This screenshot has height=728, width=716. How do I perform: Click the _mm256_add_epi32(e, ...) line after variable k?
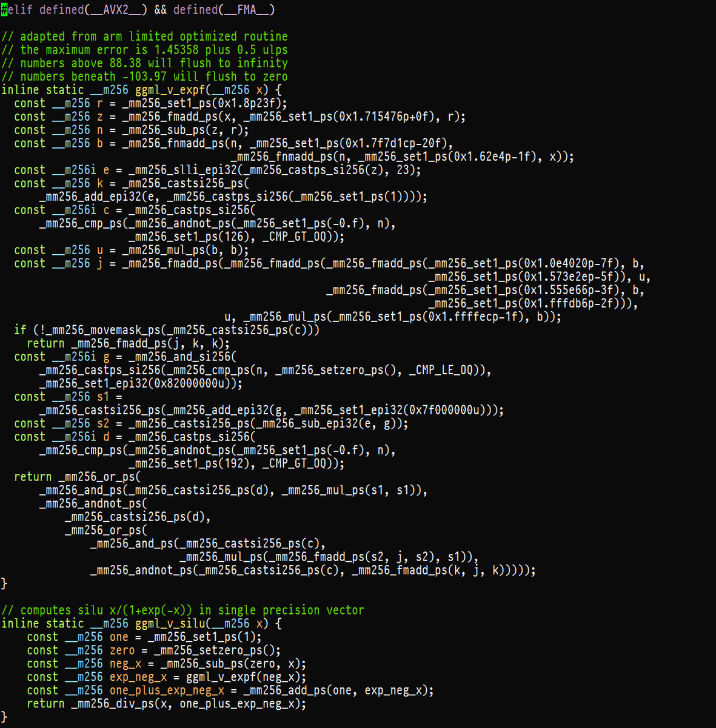pyautogui.click(x=233, y=197)
